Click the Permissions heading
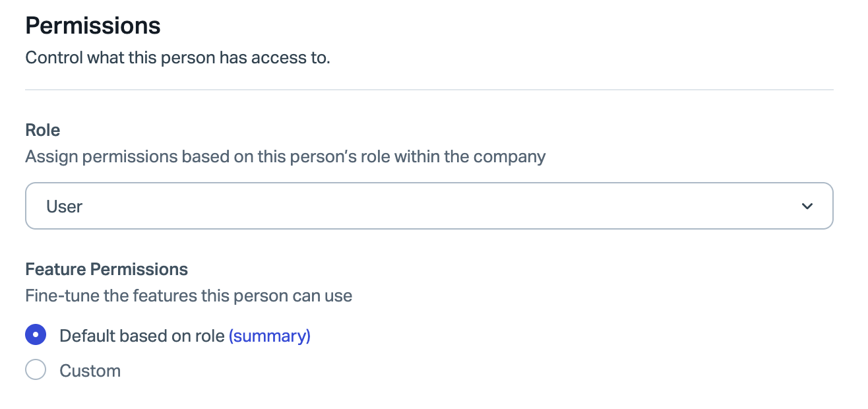The height and width of the screenshot is (409, 868). click(93, 26)
